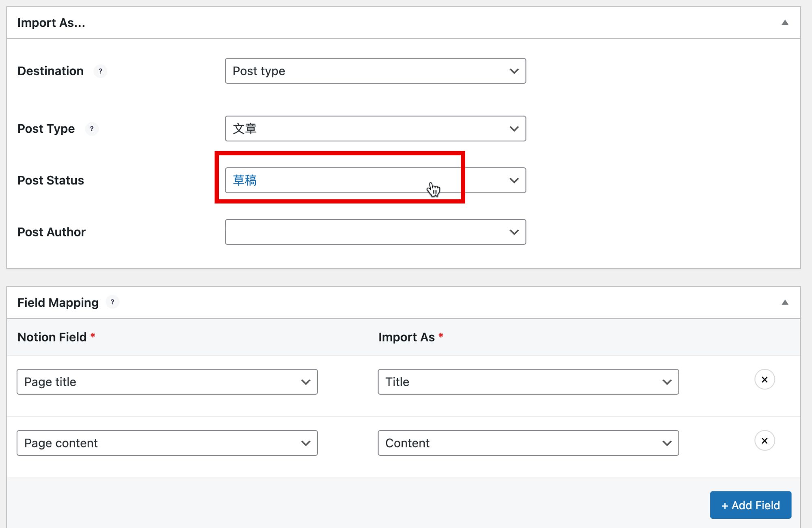
Task: Remove the Page title mapping row
Action: point(764,380)
